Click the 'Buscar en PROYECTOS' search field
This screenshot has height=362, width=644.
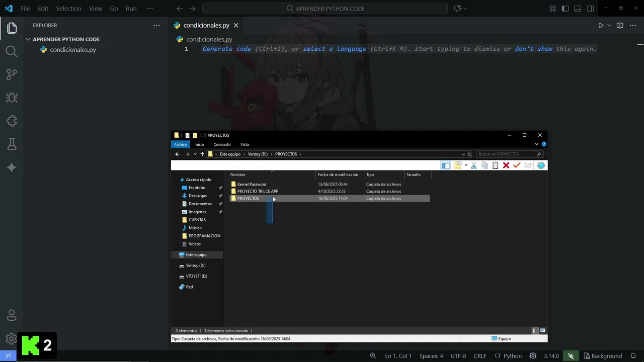509,154
